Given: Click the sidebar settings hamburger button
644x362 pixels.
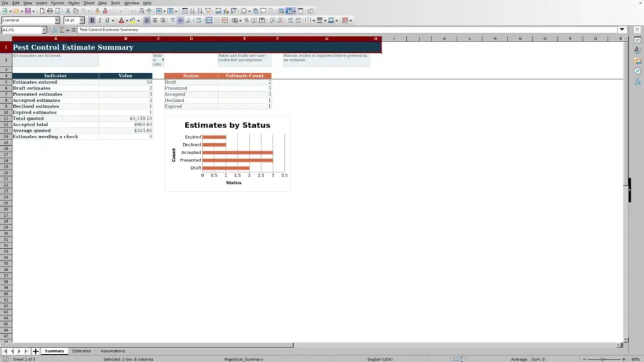Looking at the screenshot, I should (638, 30).
